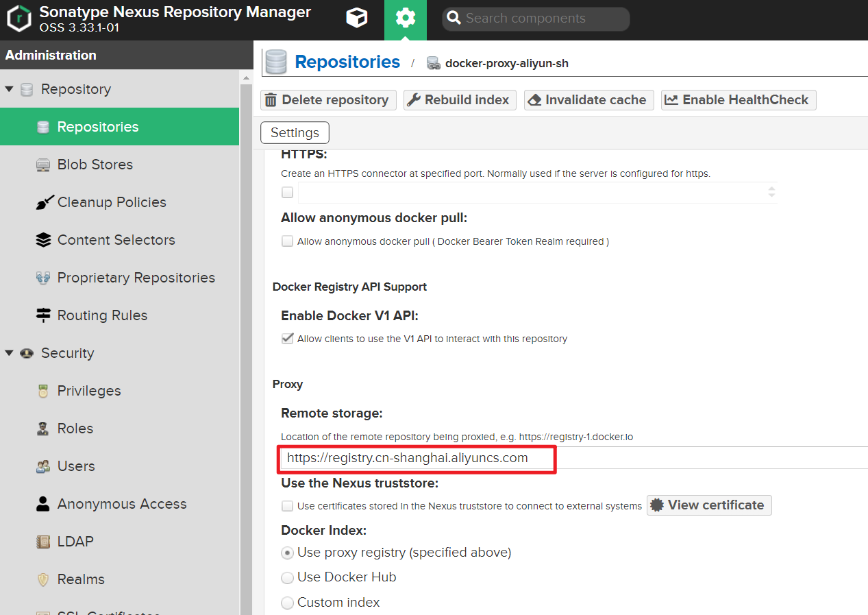Click the Remote storage URL field
Screen dimensions: 868x615
click(x=574, y=458)
